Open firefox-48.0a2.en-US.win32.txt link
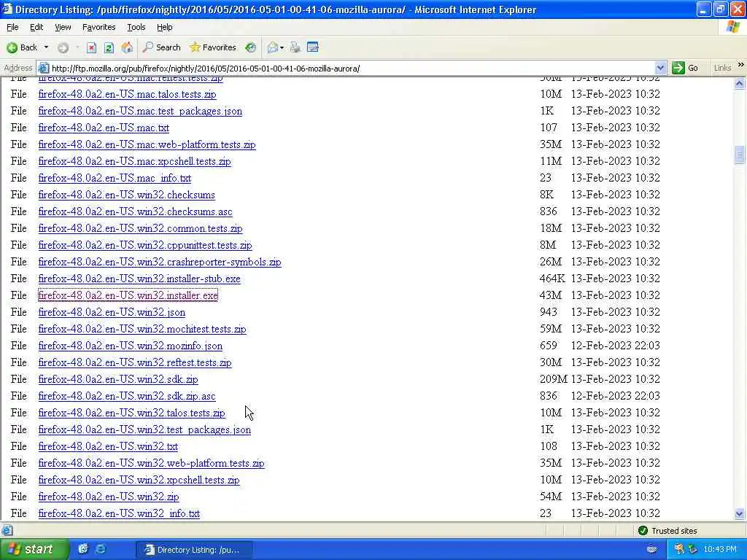Image resolution: width=747 pixels, height=560 pixels. [108, 447]
